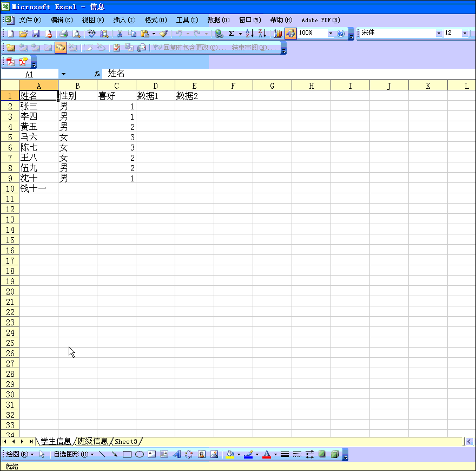Viewport: 476px width, 471px height.
Task: Toggle the Select Objects arrow tool
Action: coord(42,454)
